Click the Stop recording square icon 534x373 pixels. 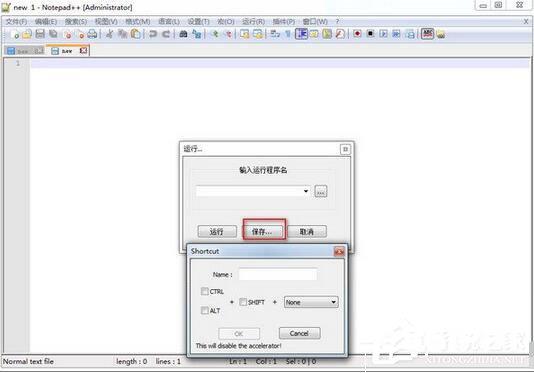[x=370, y=34]
